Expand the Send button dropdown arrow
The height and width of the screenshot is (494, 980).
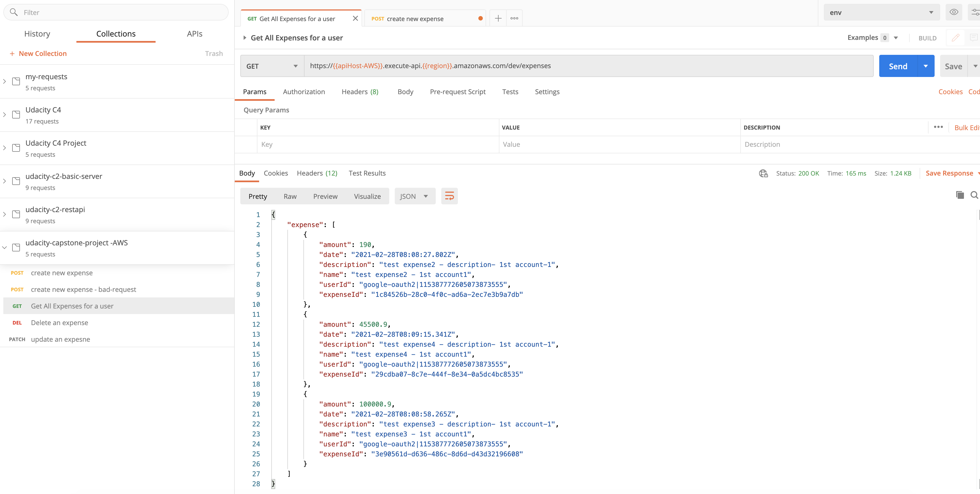point(925,66)
